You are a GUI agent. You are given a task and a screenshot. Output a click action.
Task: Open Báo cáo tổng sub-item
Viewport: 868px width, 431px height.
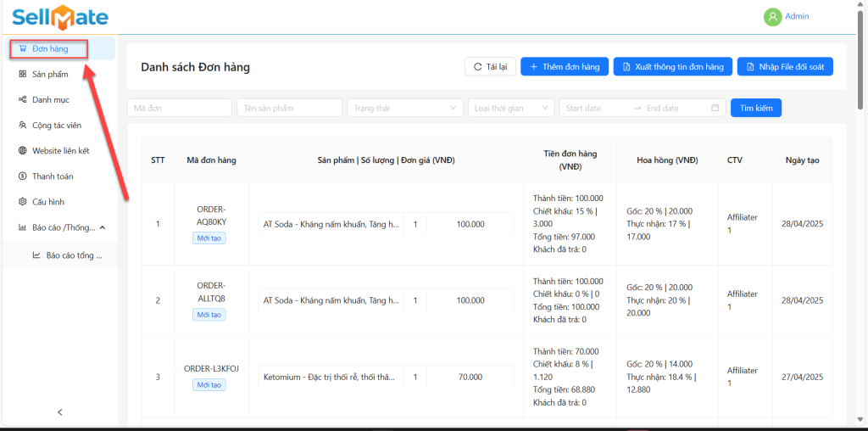(73, 255)
